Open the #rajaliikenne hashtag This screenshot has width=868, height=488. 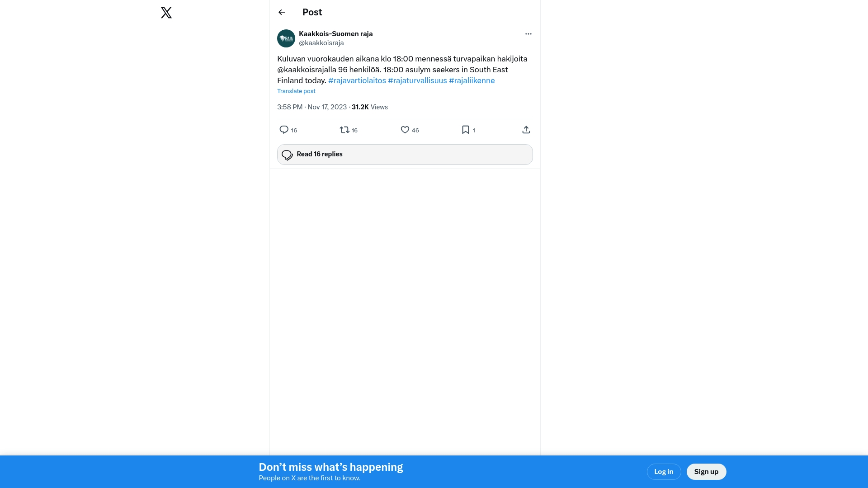pyautogui.click(x=472, y=80)
